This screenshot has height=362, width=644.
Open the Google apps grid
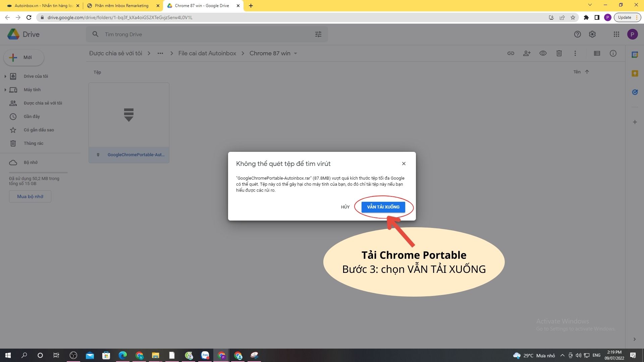tap(616, 34)
